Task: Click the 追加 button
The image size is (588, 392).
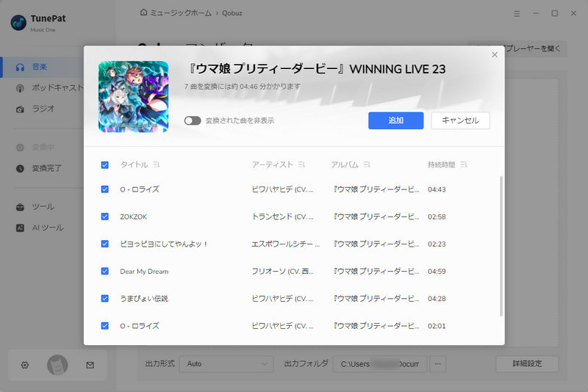Action: [396, 120]
